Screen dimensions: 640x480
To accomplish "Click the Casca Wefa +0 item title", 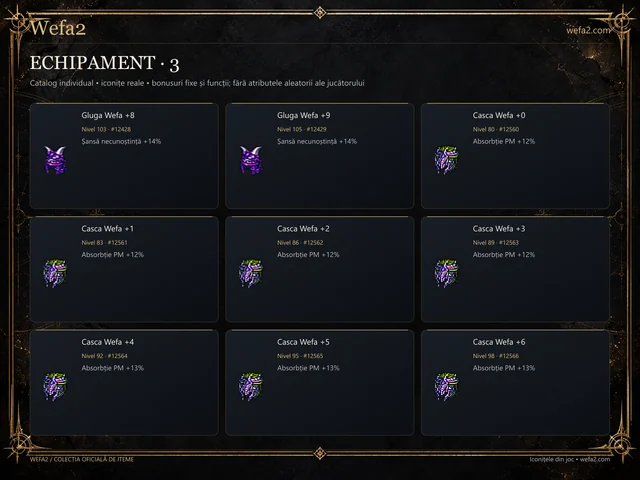I will [x=499, y=116].
